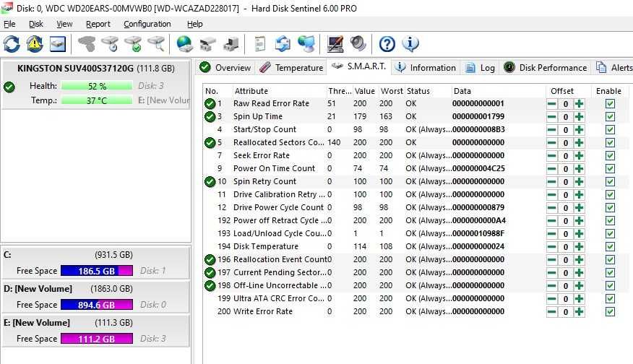This screenshot has width=633, height=364.
Task: Select the D: [New Volume] partition entry
Action: click(x=95, y=297)
